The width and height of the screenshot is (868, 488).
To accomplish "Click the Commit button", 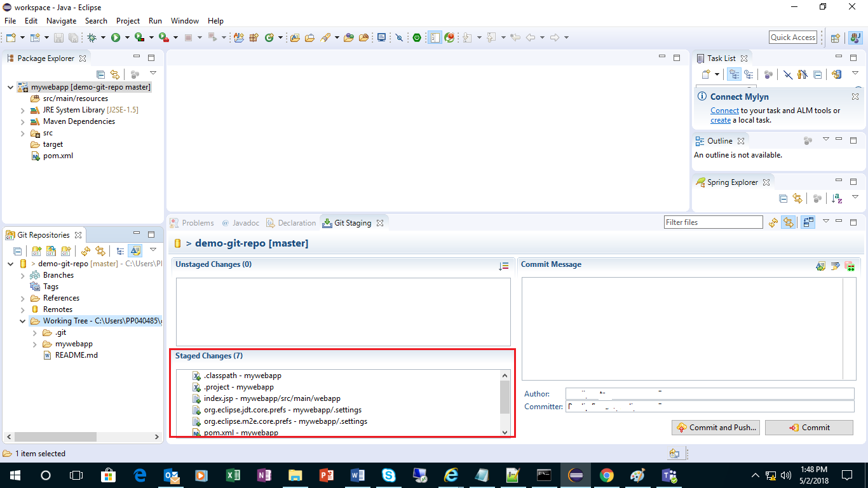I will (810, 428).
